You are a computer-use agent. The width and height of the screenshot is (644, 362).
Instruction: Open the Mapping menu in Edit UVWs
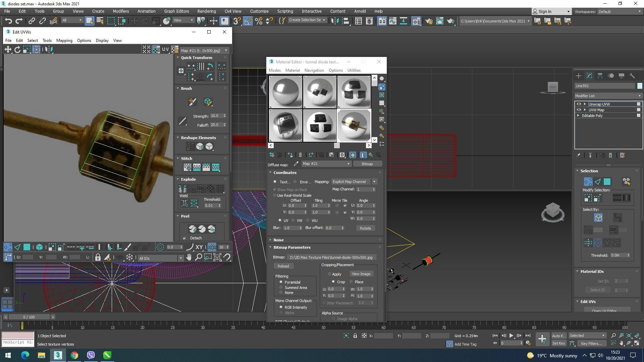point(64,41)
